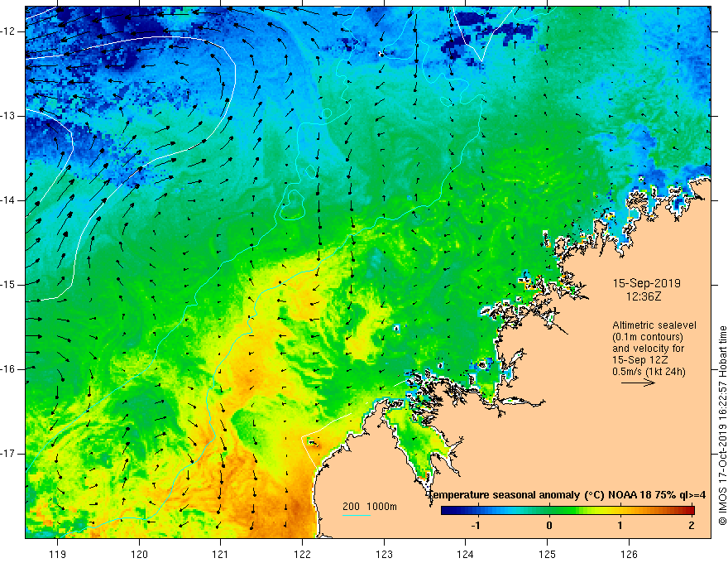
Task: Click the 200 1000m depth contour legend
Action: pos(370,507)
